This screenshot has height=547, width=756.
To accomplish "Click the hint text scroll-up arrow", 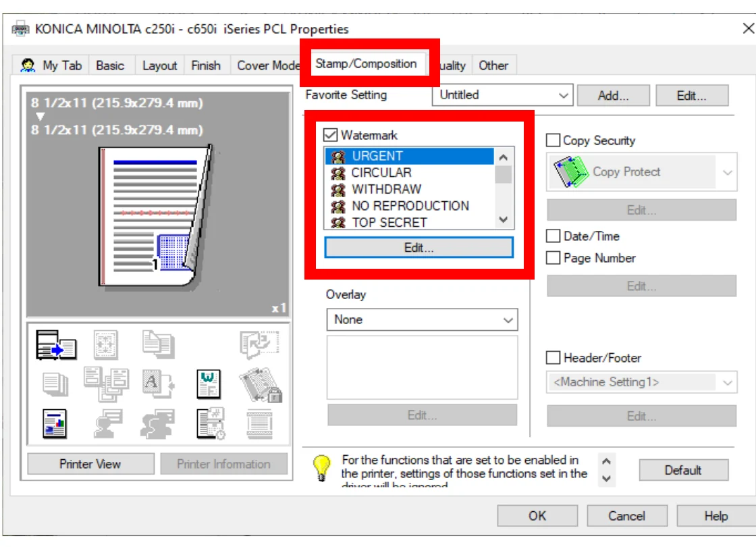I will 607,461.
